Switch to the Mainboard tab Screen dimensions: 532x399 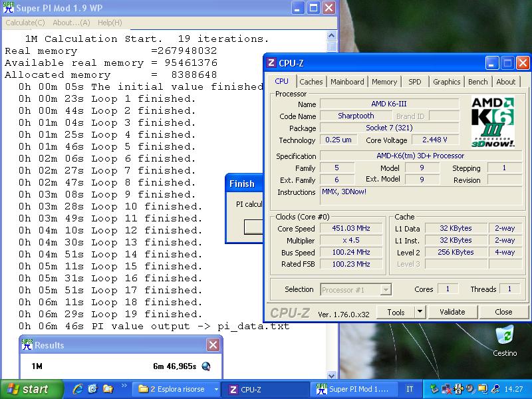(348, 82)
